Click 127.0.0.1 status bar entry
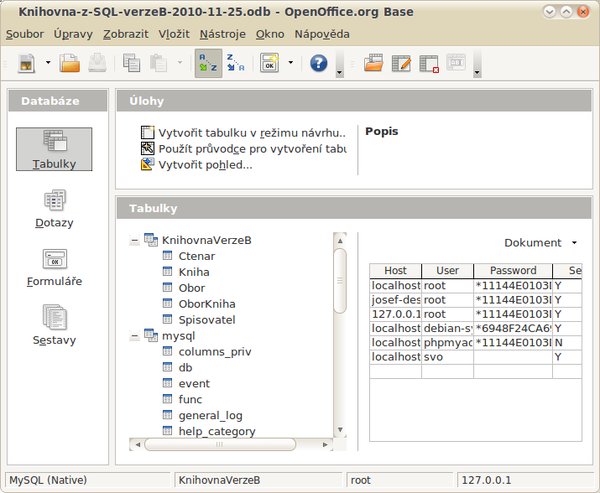The image size is (600, 493). point(525,480)
